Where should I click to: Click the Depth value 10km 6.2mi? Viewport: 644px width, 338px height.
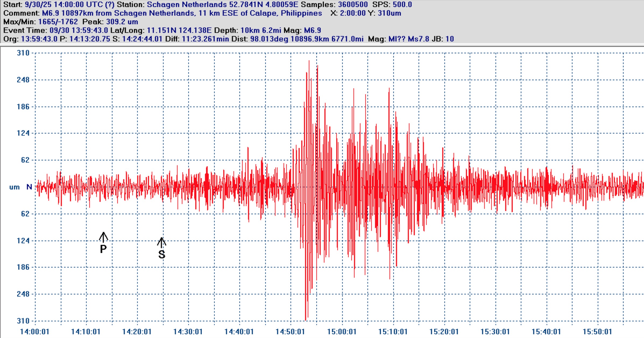(x=261, y=30)
